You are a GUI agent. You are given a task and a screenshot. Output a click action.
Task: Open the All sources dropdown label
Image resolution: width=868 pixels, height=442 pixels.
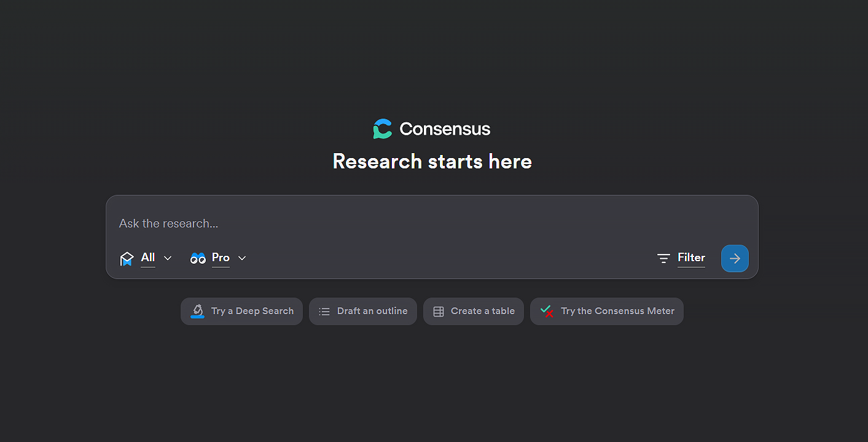coord(148,258)
